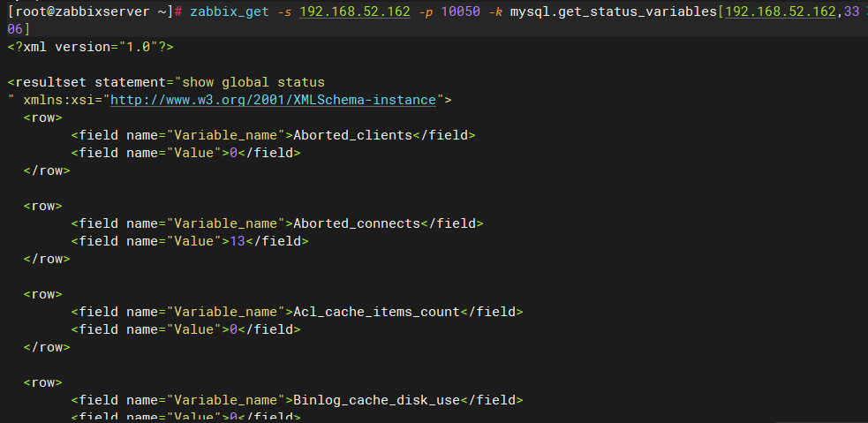Click the -s option flag
Viewport: 868px width, 423px height.
click(284, 11)
